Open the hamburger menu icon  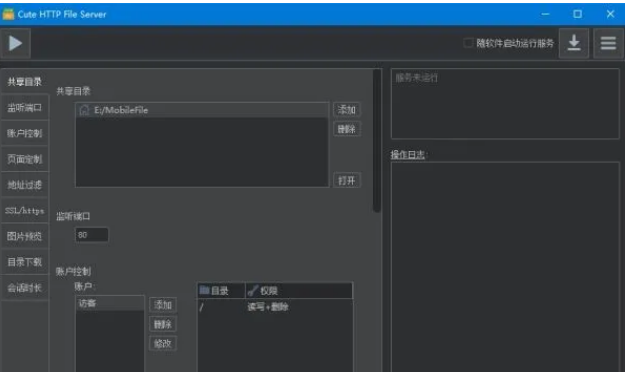click(x=608, y=43)
